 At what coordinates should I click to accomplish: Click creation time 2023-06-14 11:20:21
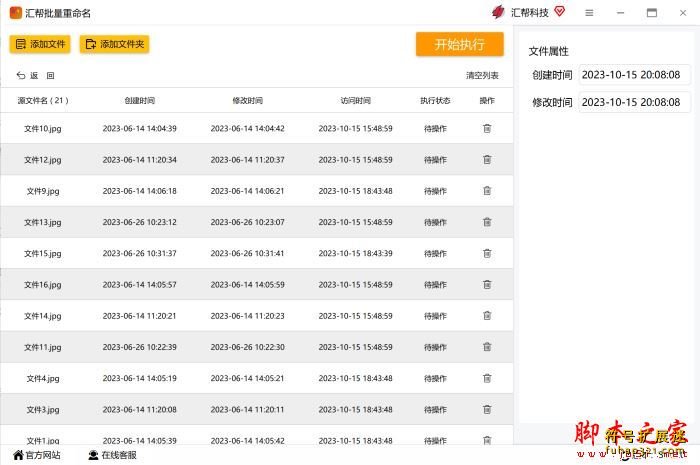pos(140,316)
